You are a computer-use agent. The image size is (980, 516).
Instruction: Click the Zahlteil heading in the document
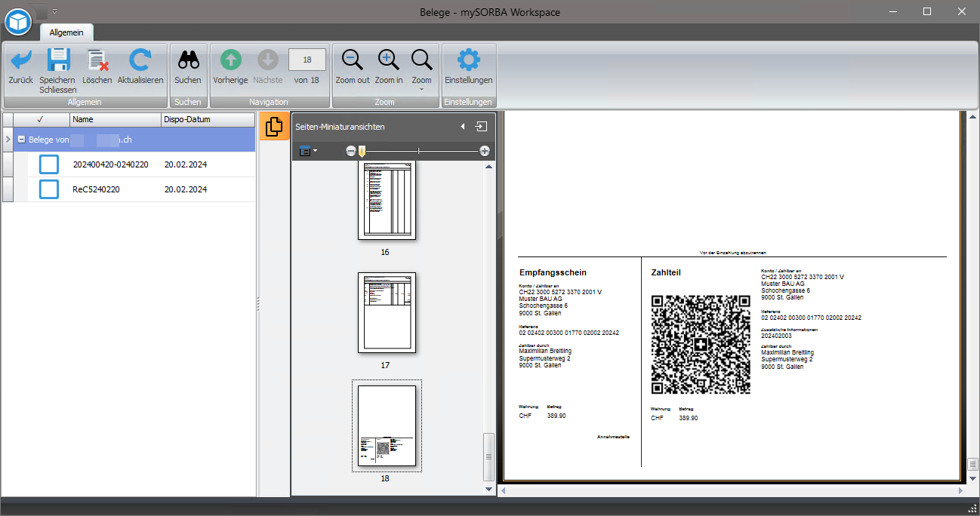pyautogui.click(x=666, y=272)
